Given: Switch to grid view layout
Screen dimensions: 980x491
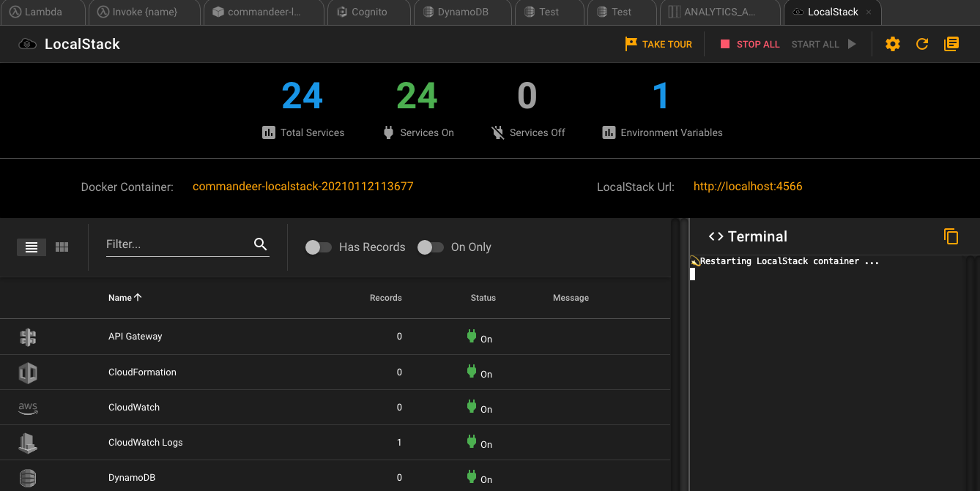Looking at the screenshot, I should pyautogui.click(x=62, y=247).
